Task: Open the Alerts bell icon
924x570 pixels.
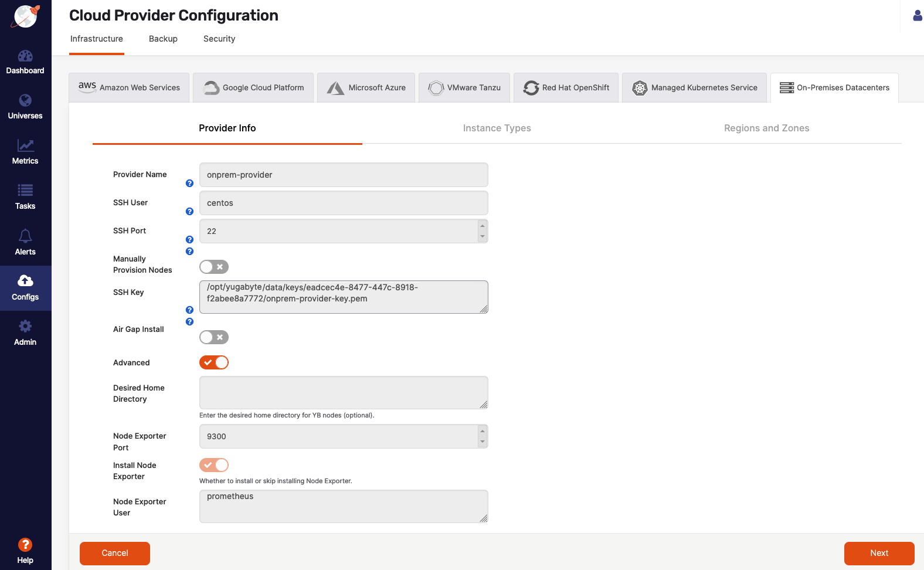Action: click(25, 236)
